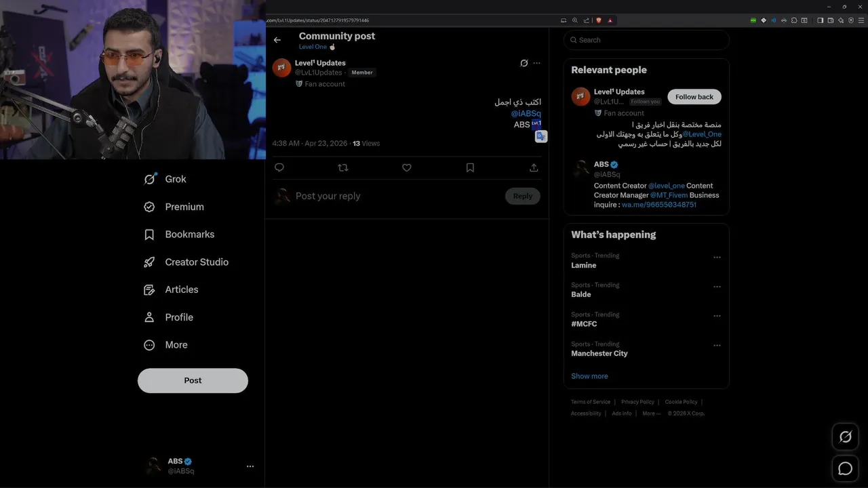Open options dots for Lamine trend
The width and height of the screenshot is (868, 488).
717,258
